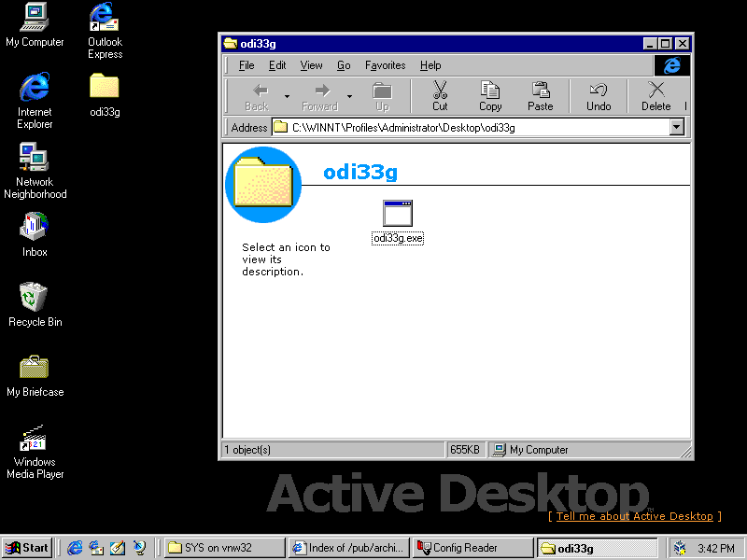Click the Paste toolbar button
This screenshot has height=560, width=747.
point(541,97)
